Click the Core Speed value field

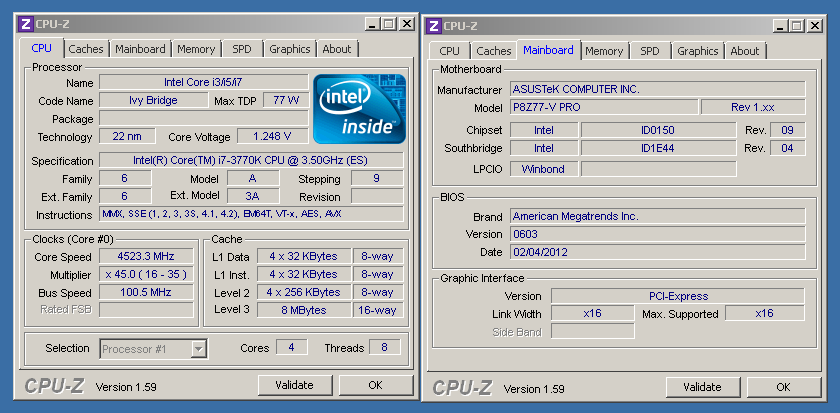[x=146, y=256]
